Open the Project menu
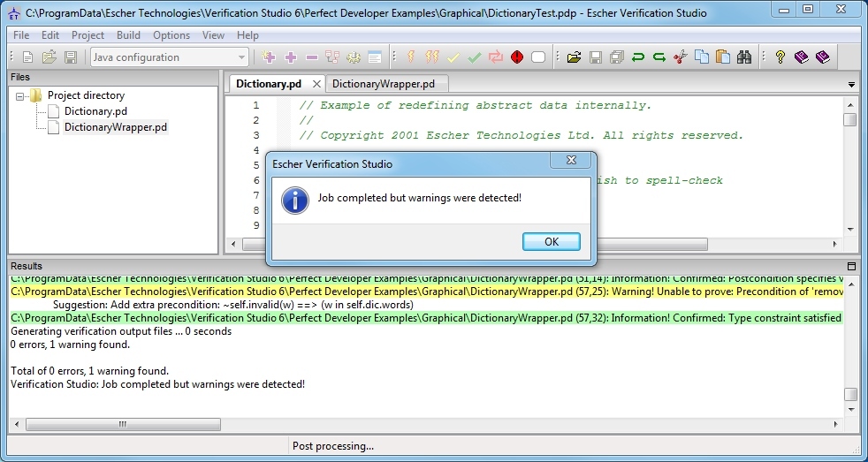 88,34
